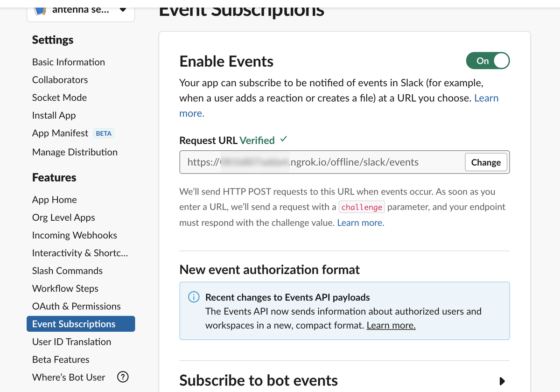
Task: Open Where's Bot User page
Action: 69,377
